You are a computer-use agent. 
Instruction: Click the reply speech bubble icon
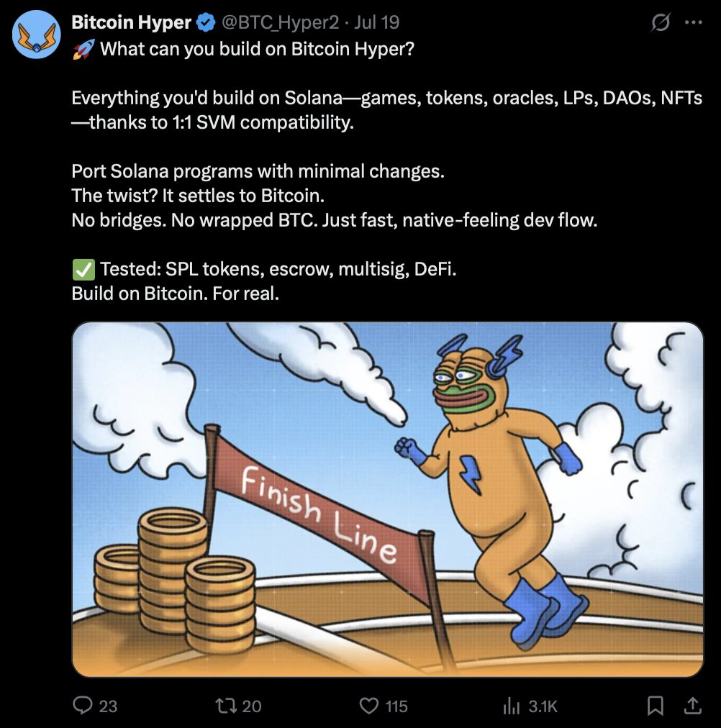tap(83, 706)
